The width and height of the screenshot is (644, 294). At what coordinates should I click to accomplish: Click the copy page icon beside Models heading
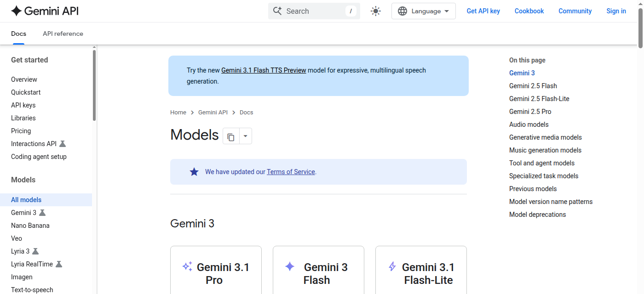[x=230, y=136]
